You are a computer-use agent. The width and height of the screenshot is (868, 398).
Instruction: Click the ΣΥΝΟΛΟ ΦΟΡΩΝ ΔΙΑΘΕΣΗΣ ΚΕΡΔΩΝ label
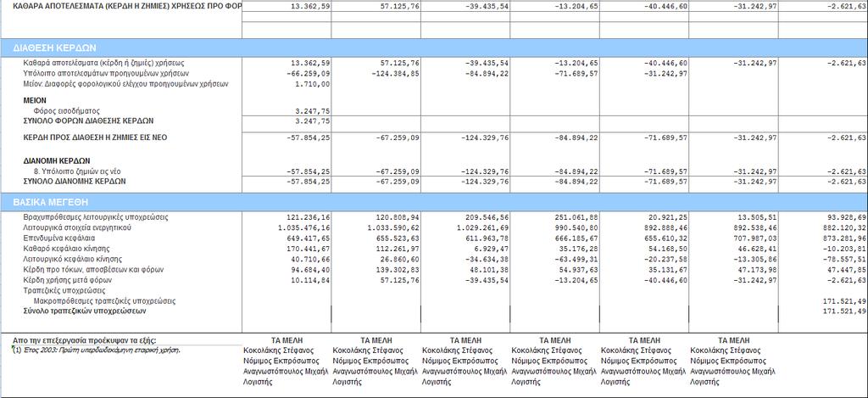(88, 121)
